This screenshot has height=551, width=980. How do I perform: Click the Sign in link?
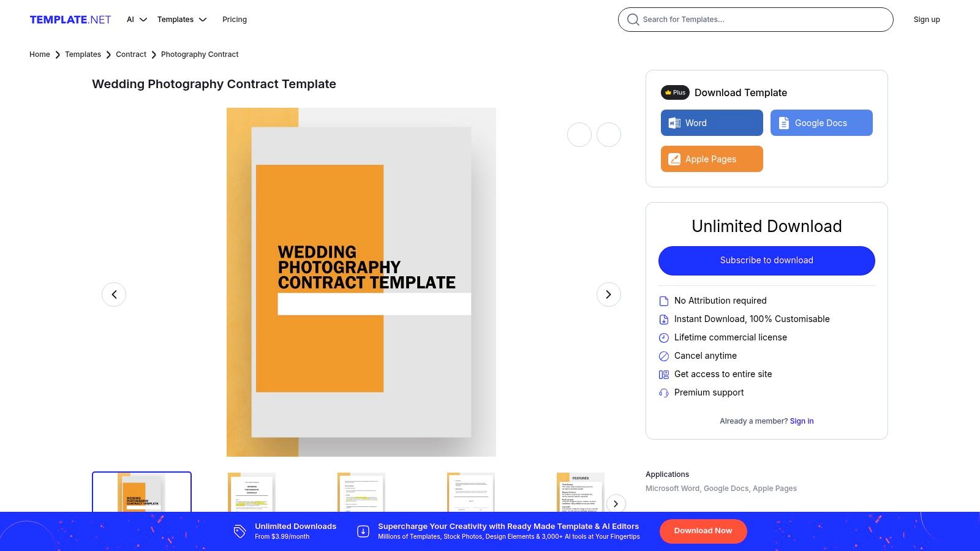click(801, 421)
